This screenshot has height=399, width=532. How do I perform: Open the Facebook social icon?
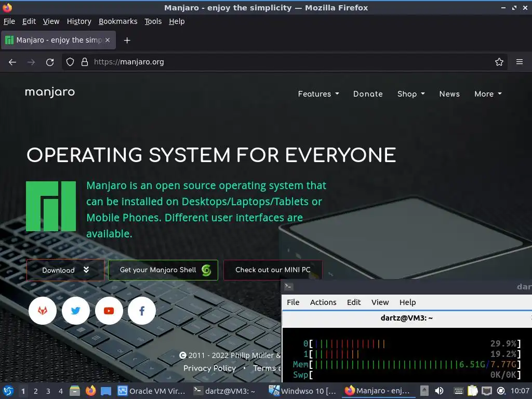[x=142, y=311]
